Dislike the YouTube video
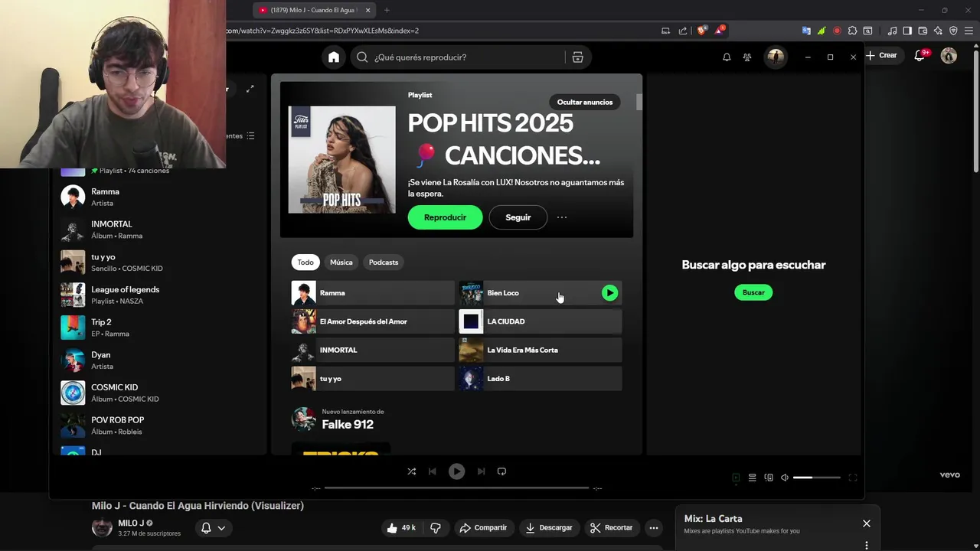Image resolution: width=980 pixels, height=551 pixels. click(x=436, y=528)
